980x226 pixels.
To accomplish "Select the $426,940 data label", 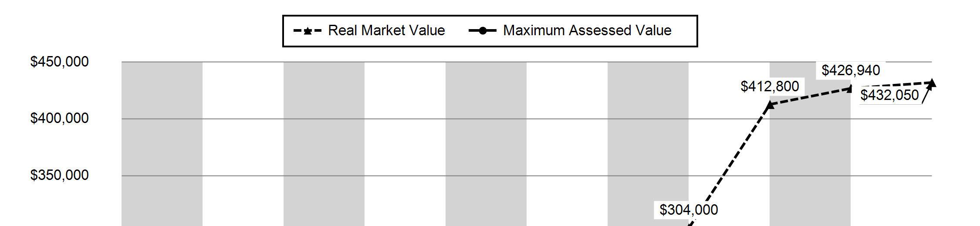I will click(851, 70).
